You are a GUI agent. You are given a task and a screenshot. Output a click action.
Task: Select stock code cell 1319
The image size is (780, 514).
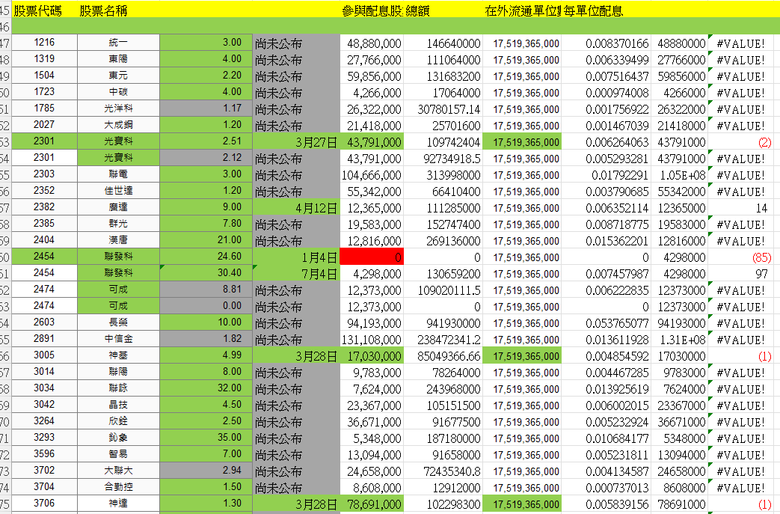[44, 59]
